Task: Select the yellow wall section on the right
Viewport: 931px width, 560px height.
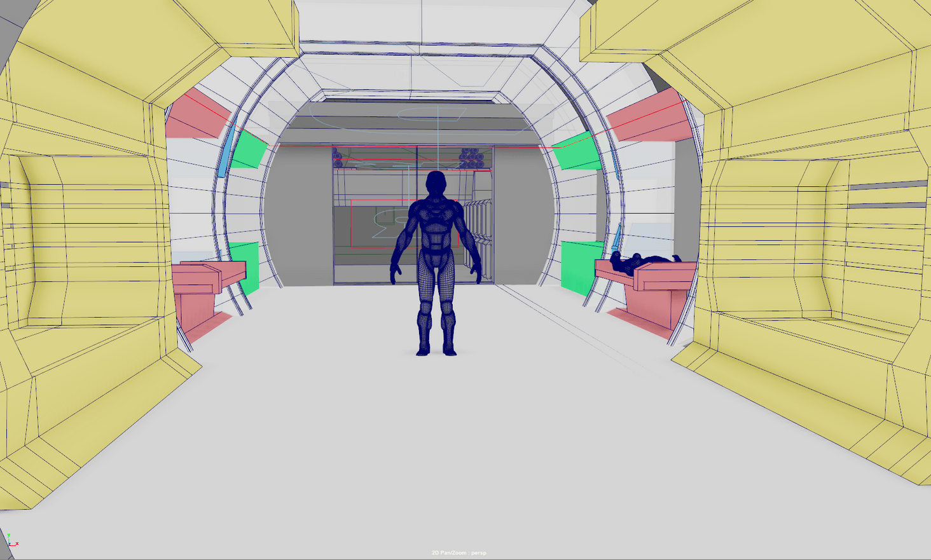Action: click(827, 242)
